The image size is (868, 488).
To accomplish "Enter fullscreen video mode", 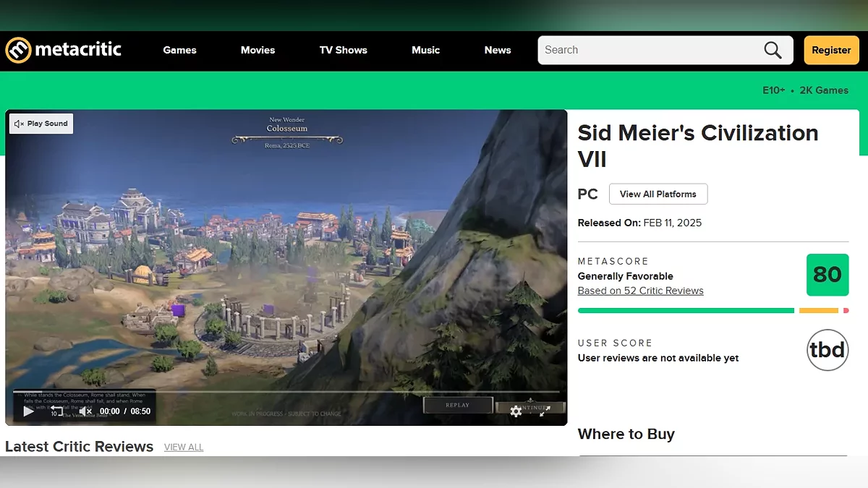I will [x=545, y=411].
